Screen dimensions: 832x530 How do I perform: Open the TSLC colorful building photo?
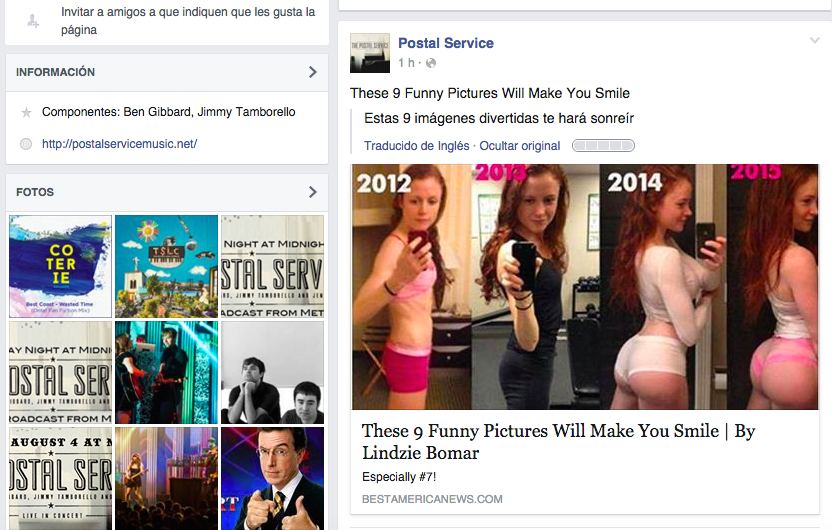tap(166, 266)
